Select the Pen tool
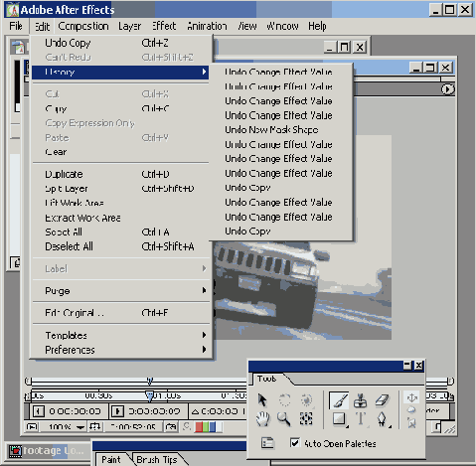The width and height of the screenshot is (476, 466). pyautogui.click(x=383, y=419)
